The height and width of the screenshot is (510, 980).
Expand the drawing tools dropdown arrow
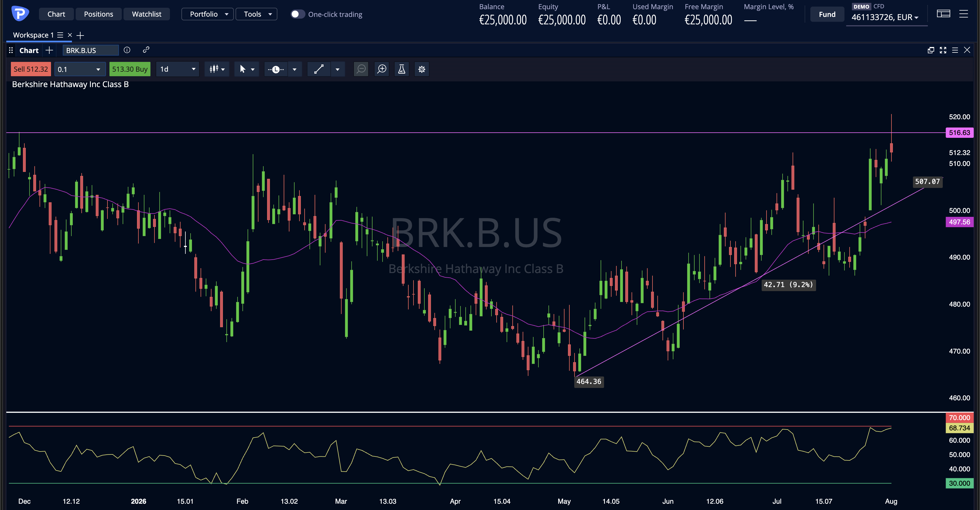pos(338,70)
